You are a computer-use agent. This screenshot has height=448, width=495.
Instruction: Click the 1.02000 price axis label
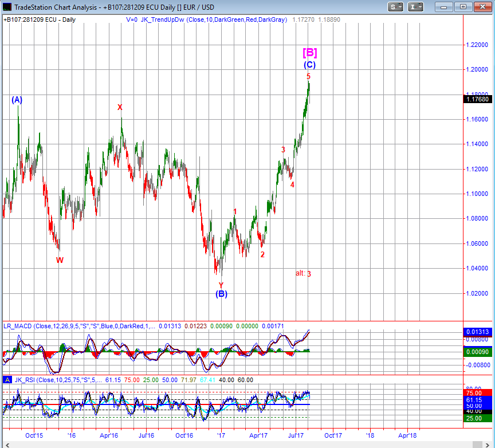pyautogui.click(x=477, y=294)
